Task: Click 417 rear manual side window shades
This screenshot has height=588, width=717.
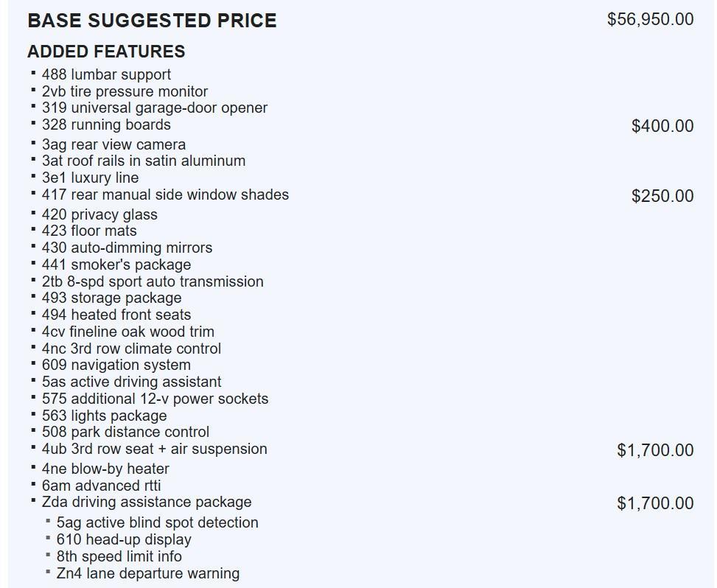Action: pos(165,195)
